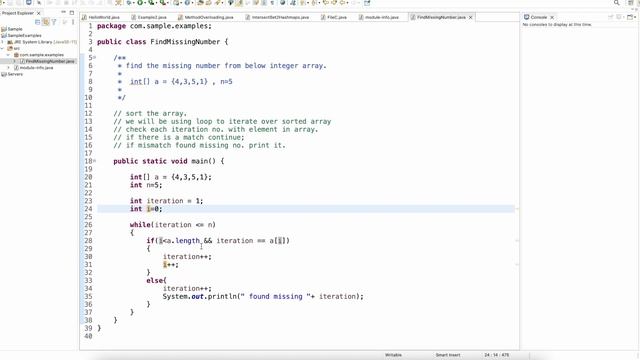
Task: Collapse the Javadoc comment fold at line 5
Action: [95, 58]
